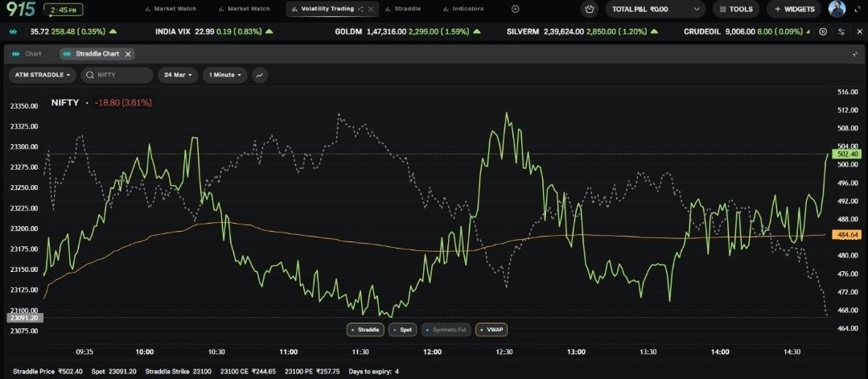Click the chart type line icon

pyautogui.click(x=260, y=75)
